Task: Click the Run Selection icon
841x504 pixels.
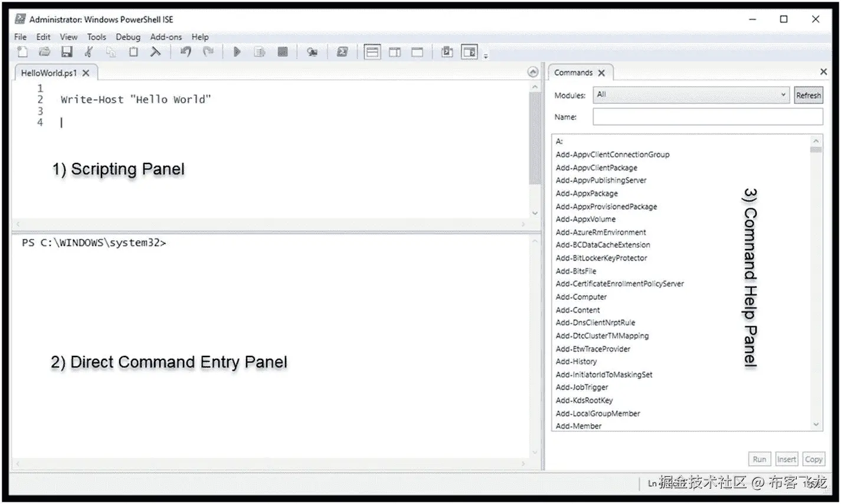Action: [x=260, y=52]
